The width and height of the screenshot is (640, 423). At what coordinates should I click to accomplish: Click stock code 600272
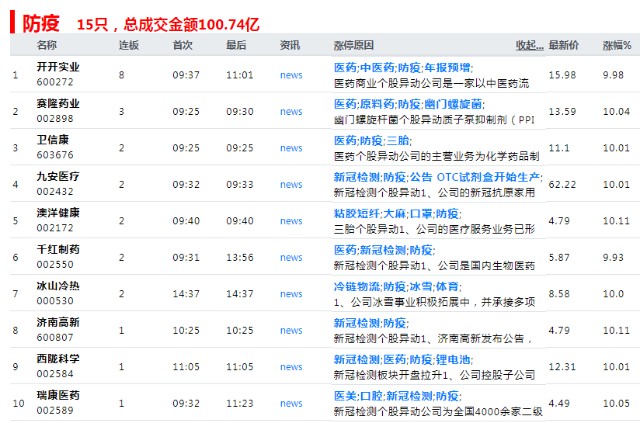pyautogui.click(x=55, y=82)
